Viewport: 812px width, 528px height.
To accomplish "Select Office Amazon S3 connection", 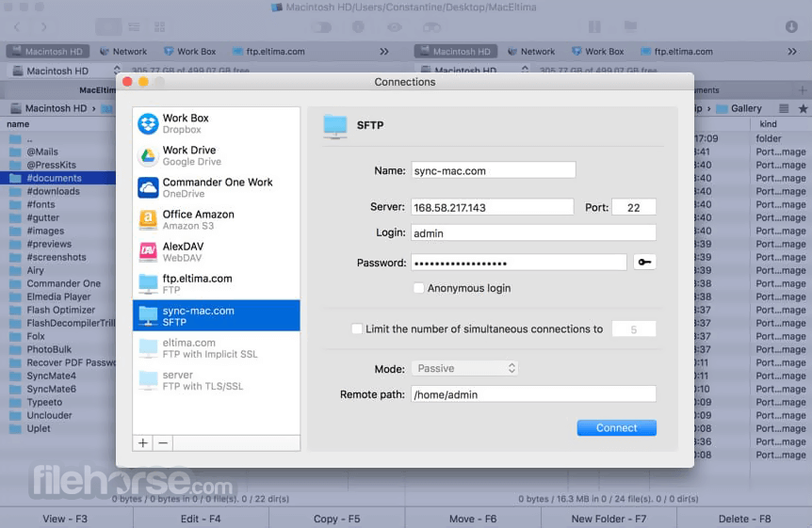I will (x=216, y=220).
